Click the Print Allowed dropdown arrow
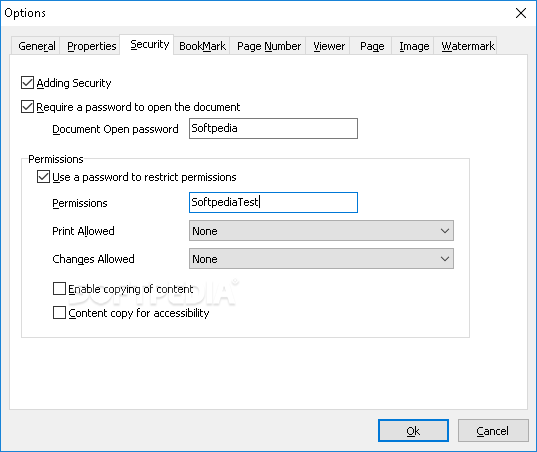Viewport: 537px width, 452px height. tap(445, 231)
